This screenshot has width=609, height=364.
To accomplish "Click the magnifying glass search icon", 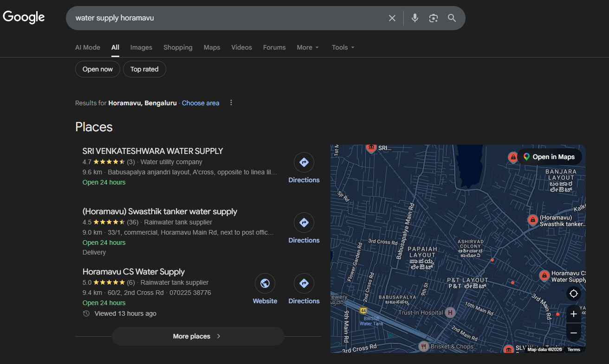I will pyautogui.click(x=452, y=18).
